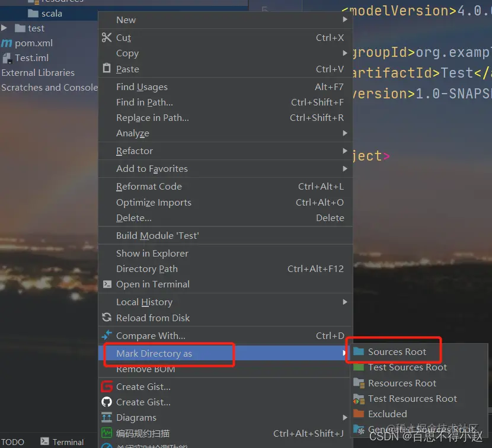Click the Maven pom.xml file icon

[x=7, y=43]
